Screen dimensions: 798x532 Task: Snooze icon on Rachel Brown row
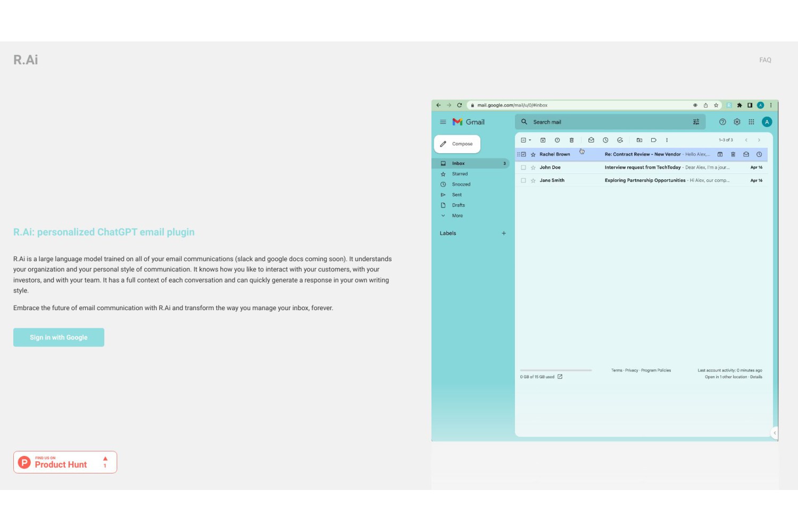[x=759, y=154]
